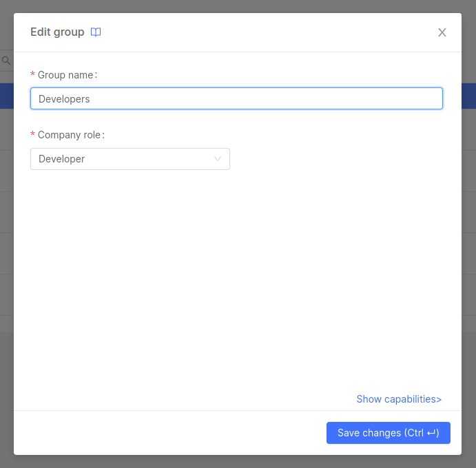Click the arrow at end of Show capabilities
The image size is (476, 468).
tap(439, 399)
